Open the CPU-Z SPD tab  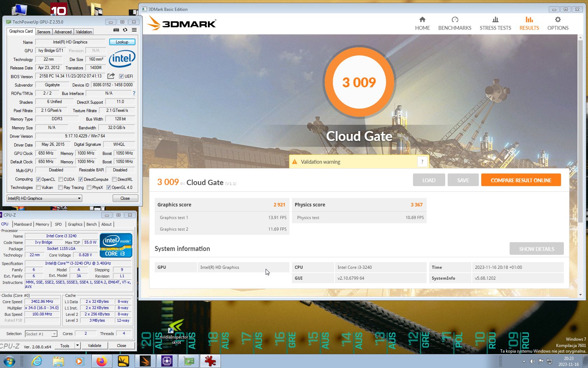pyautogui.click(x=58, y=224)
